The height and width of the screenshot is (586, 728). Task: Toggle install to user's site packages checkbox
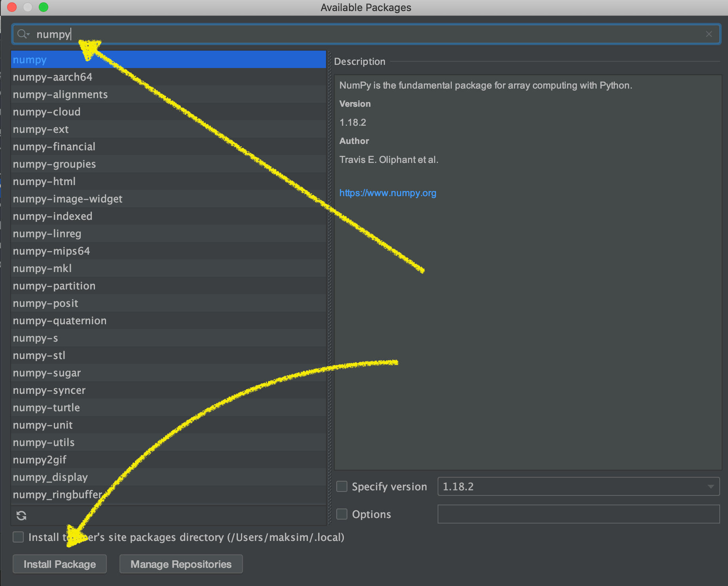(18, 537)
